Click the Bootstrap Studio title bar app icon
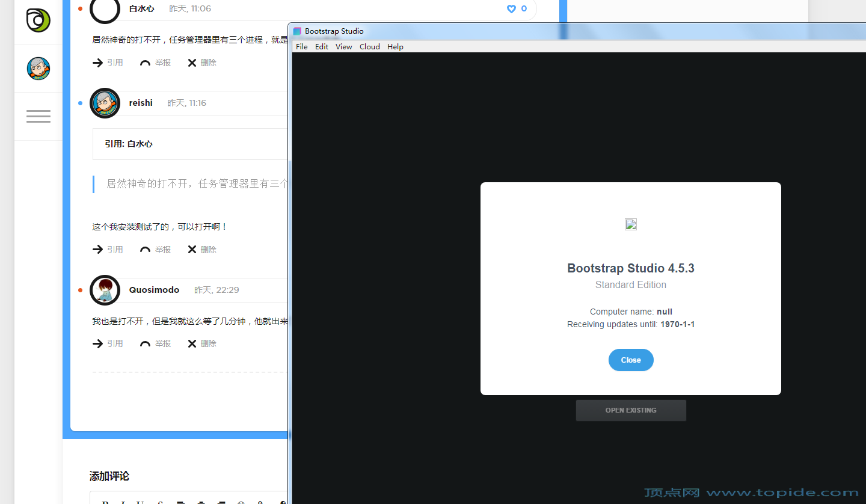 (x=297, y=31)
